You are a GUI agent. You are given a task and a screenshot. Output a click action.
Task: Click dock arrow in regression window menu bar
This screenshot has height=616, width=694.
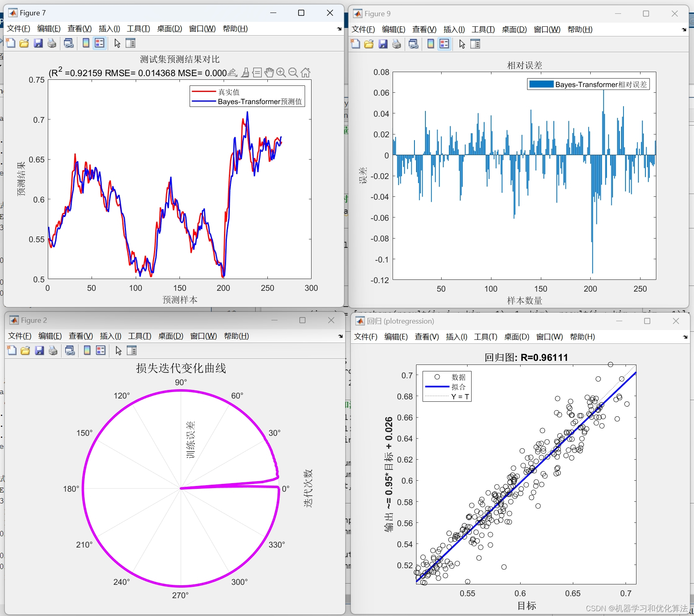click(685, 337)
